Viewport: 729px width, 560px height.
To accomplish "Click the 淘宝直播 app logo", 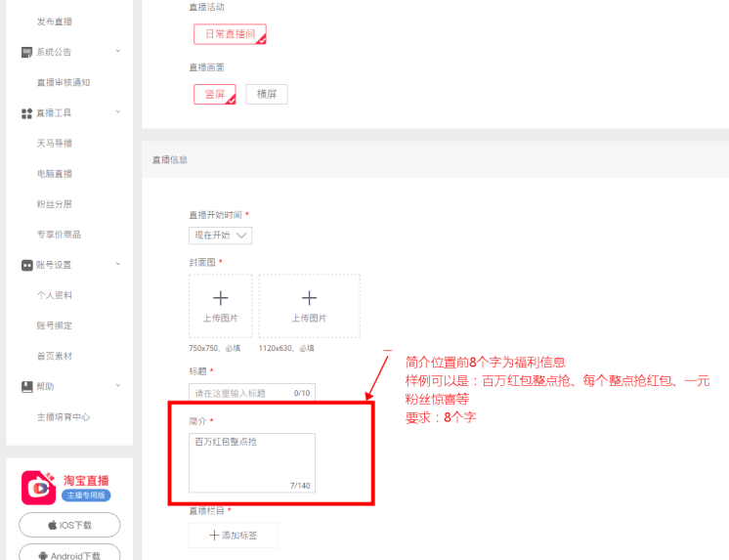I will pyautogui.click(x=38, y=488).
